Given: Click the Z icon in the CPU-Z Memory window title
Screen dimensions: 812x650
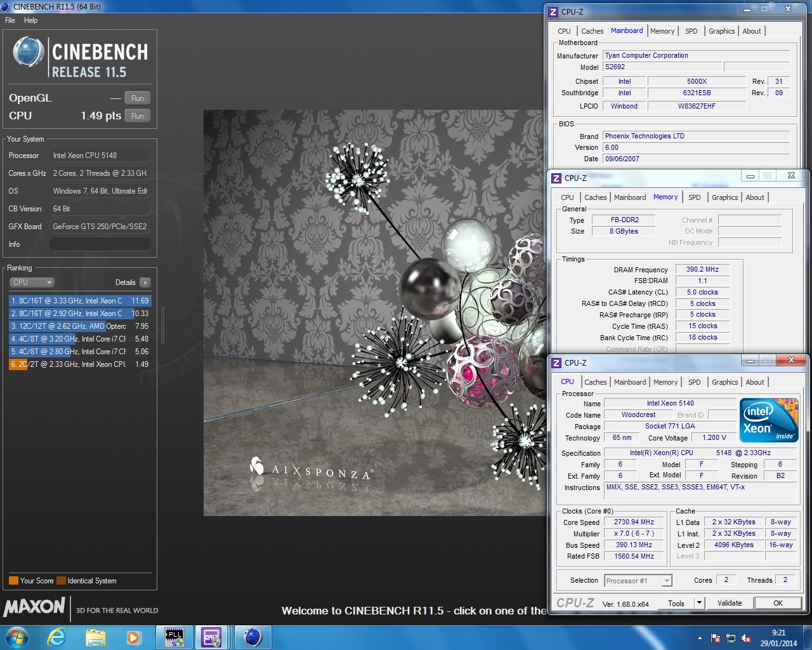Looking at the screenshot, I should [556, 178].
